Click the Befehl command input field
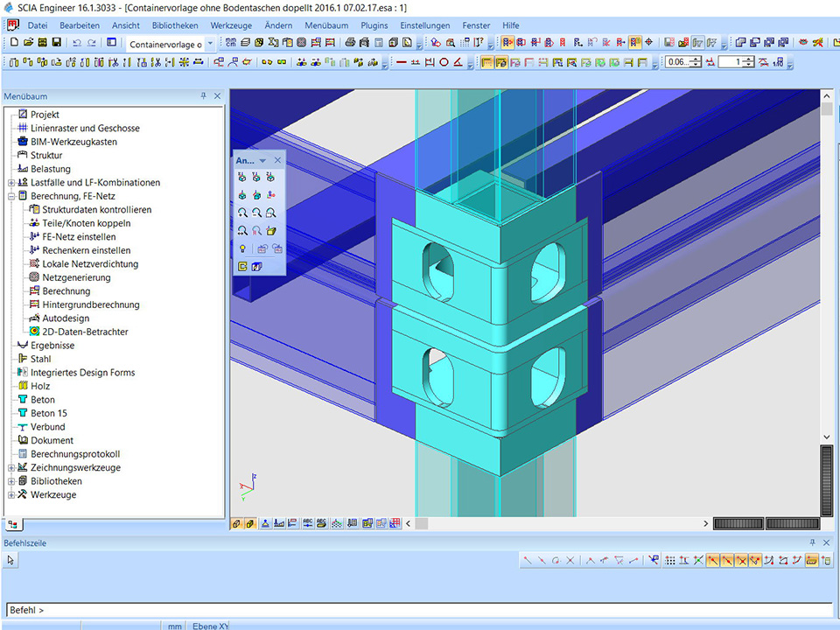Screen dimensions: 840x630 tap(420, 610)
